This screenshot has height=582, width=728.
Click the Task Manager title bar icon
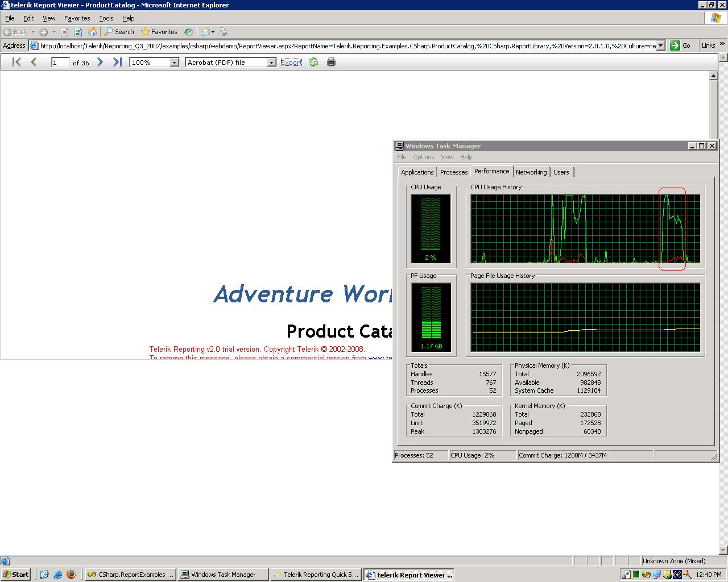click(400, 146)
